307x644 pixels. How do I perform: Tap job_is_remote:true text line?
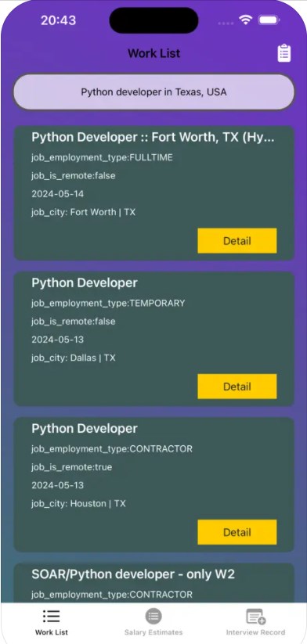pyautogui.click(x=71, y=467)
